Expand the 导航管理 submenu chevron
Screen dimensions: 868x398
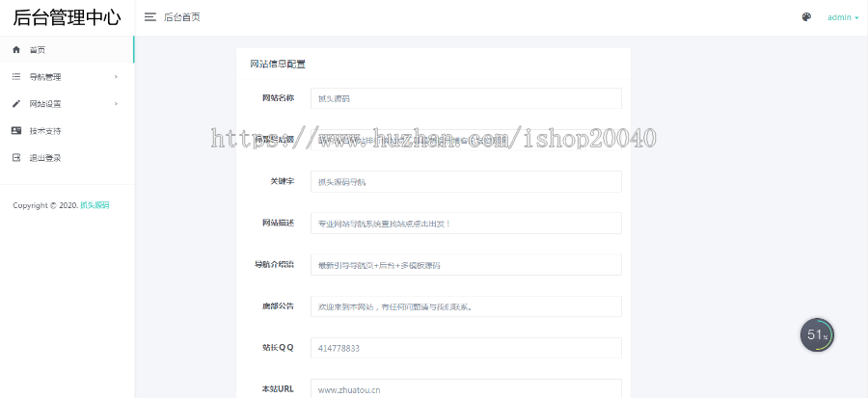coord(117,77)
